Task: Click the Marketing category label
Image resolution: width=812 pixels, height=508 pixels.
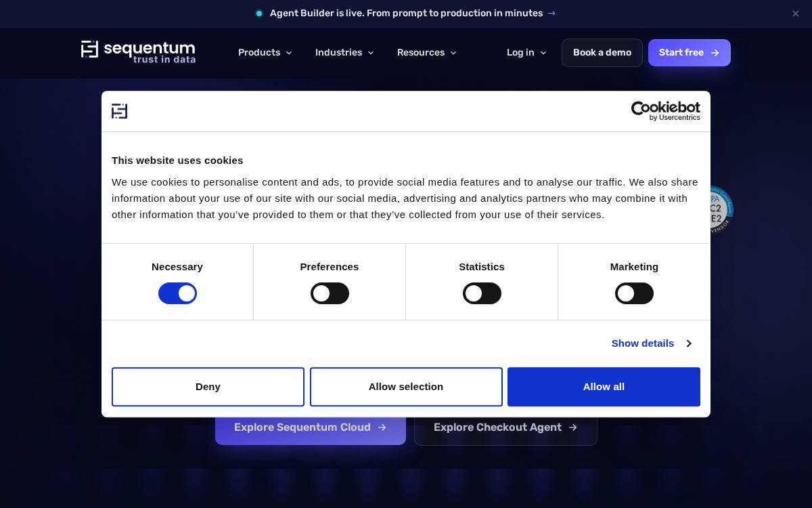Action: click(634, 267)
